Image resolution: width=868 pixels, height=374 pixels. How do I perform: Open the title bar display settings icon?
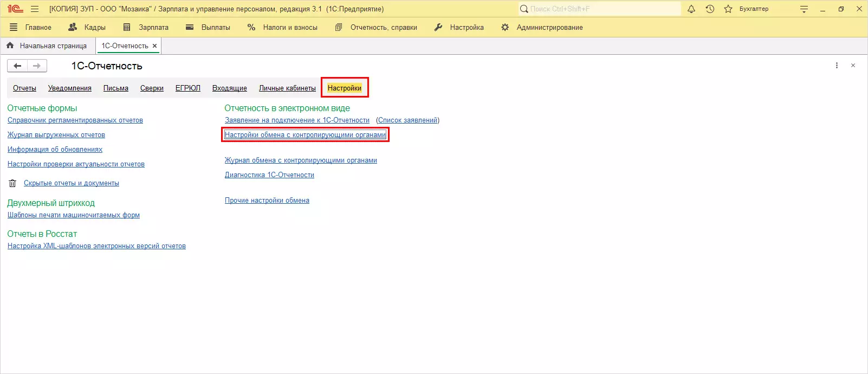point(804,9)
